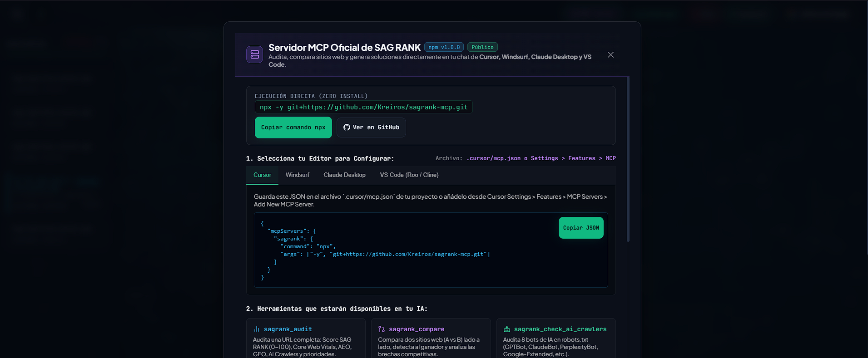Image resolution: width=868 pixels, height=358 pixels.
Task: Click the server icon beside the dialog title
Action: click(254, 55)
